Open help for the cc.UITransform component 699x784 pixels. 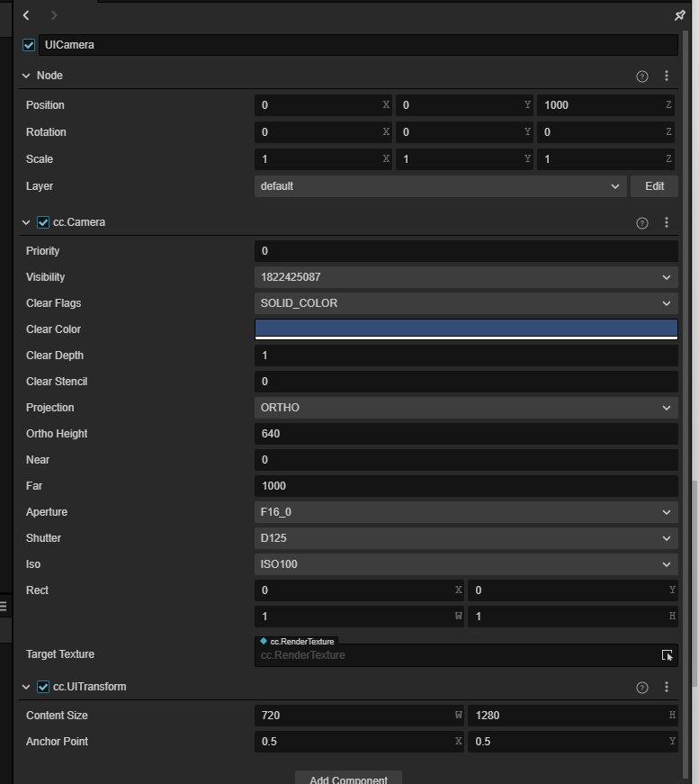[x=641, y=688]
